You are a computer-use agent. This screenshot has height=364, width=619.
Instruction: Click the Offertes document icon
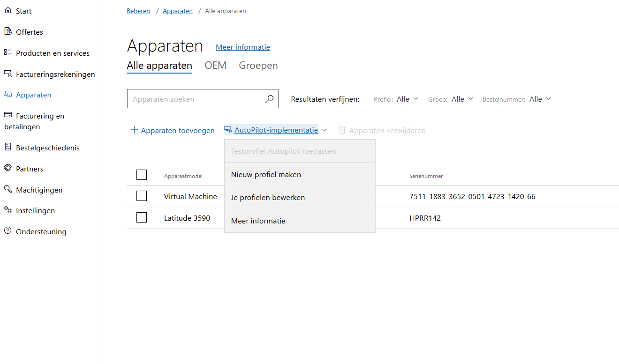coord(8,31)
